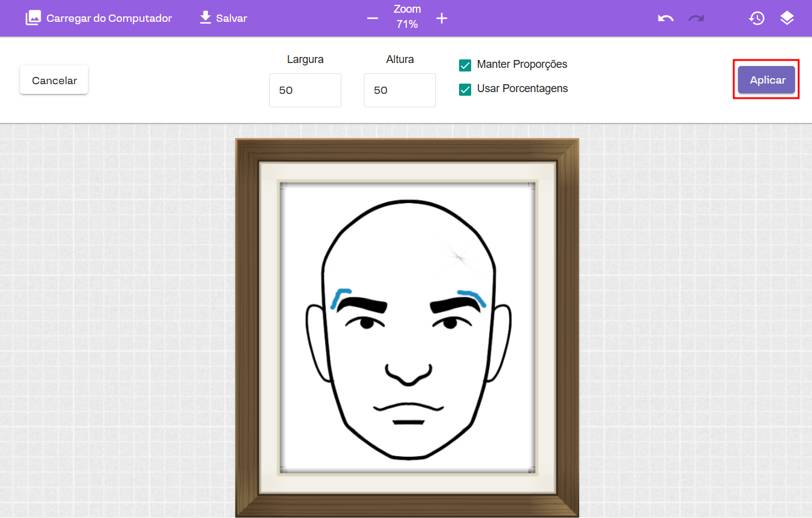The height and width of the screenshot is (518, 812).
Task: Click the download arrow icon for Salvar
Action: pyautogui.click(x=206, y=18)
